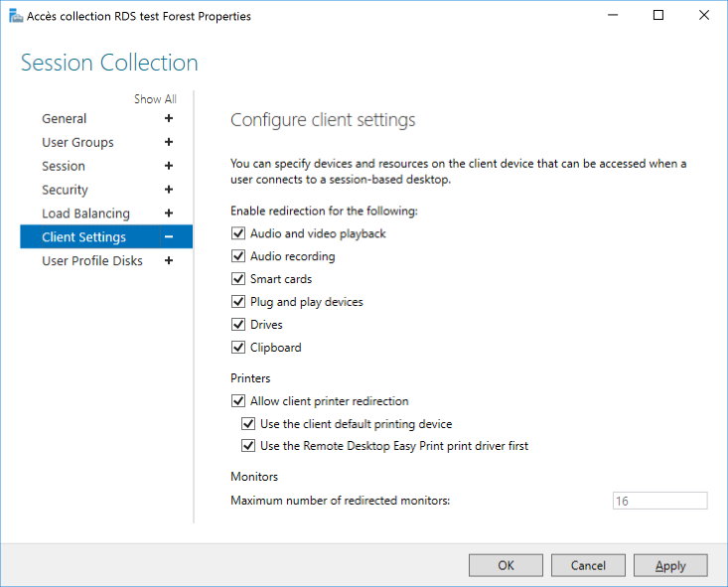Click the Show All link
728x587 pixels.
coord(155,99)
